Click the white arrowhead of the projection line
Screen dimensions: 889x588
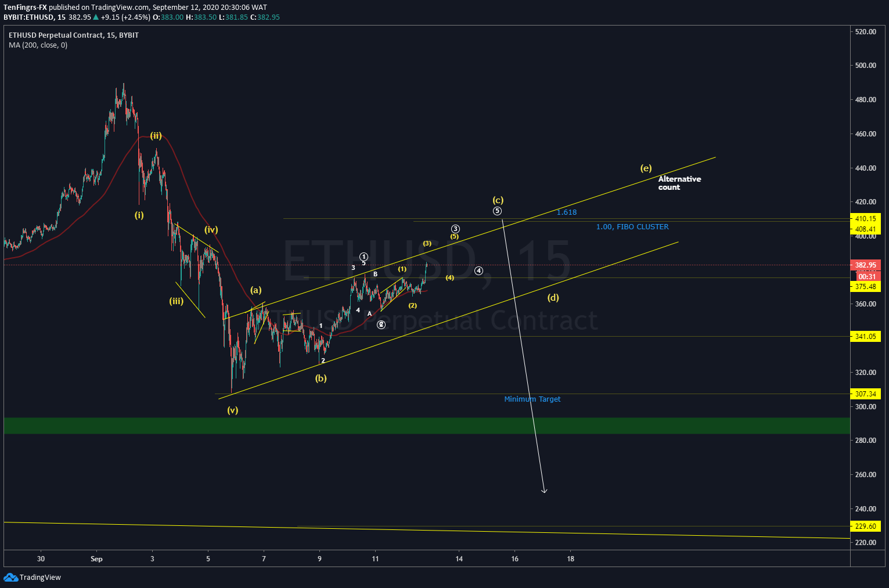tap(544, 491)
